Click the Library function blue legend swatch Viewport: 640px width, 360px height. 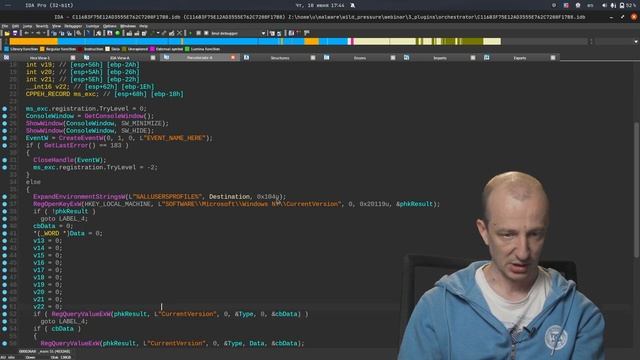[6, 49]
